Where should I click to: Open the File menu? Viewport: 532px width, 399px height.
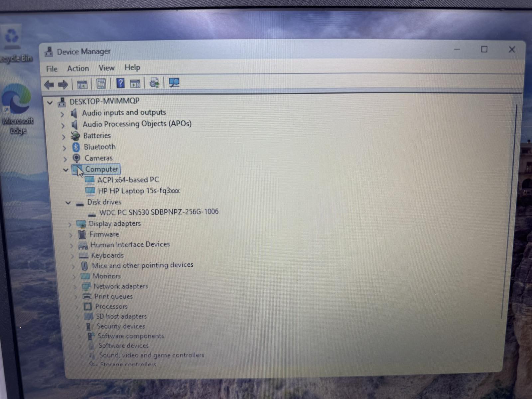pyautogui.click(x=52, y=69)
